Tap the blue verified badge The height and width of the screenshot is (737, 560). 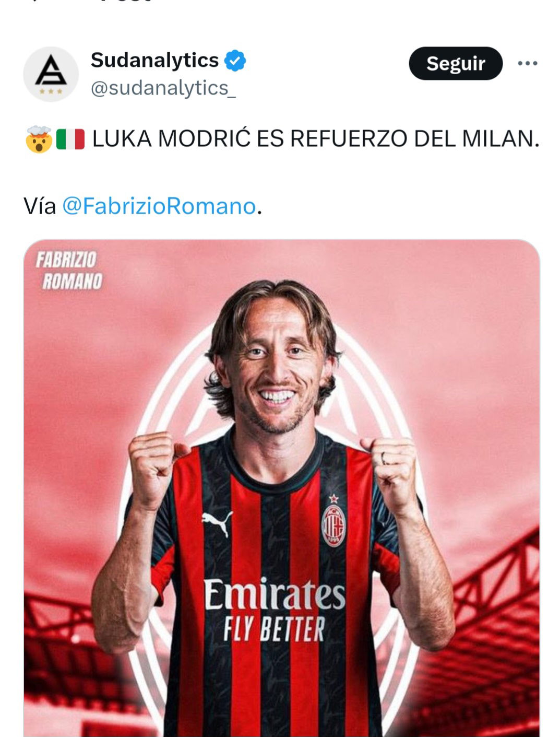click(235, 61)
